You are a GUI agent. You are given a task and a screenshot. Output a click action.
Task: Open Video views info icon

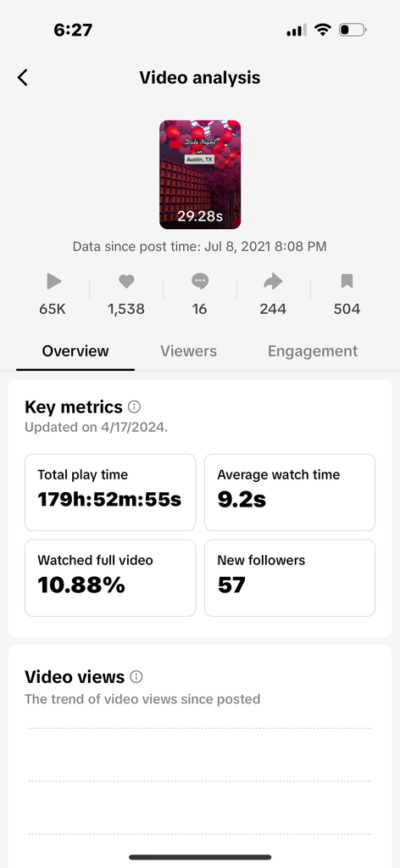(136, 676)
